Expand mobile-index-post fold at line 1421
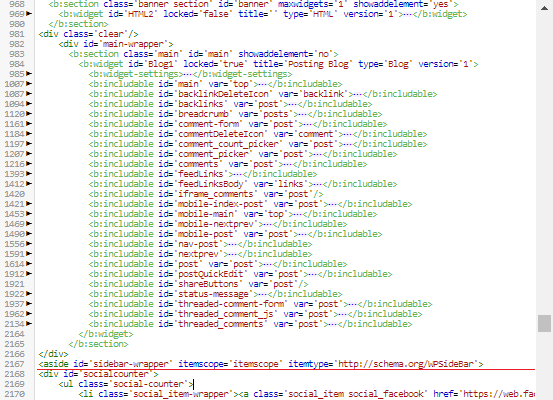 (29, 204)
